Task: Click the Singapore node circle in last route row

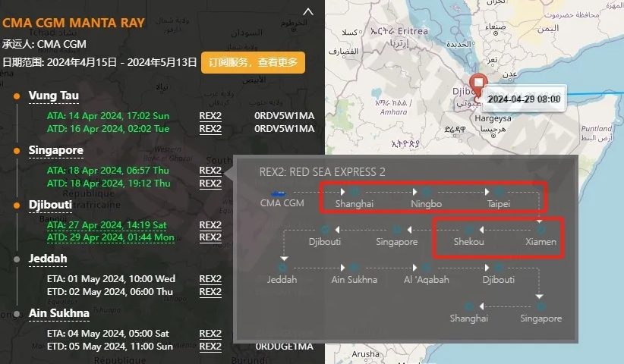Action: tap(540, 306)
